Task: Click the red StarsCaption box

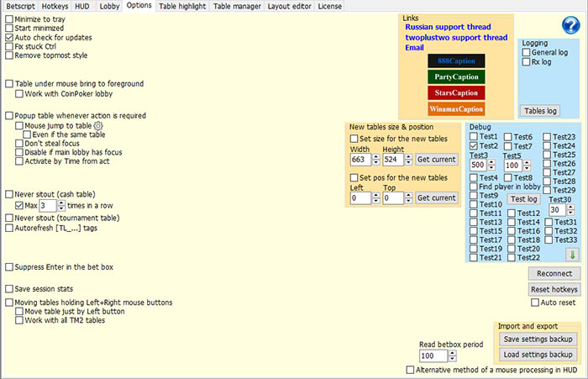Action: pos(455,93)
